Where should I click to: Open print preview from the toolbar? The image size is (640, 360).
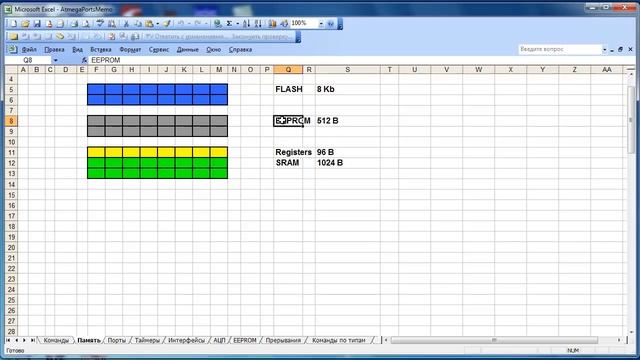tap(86, 24)
